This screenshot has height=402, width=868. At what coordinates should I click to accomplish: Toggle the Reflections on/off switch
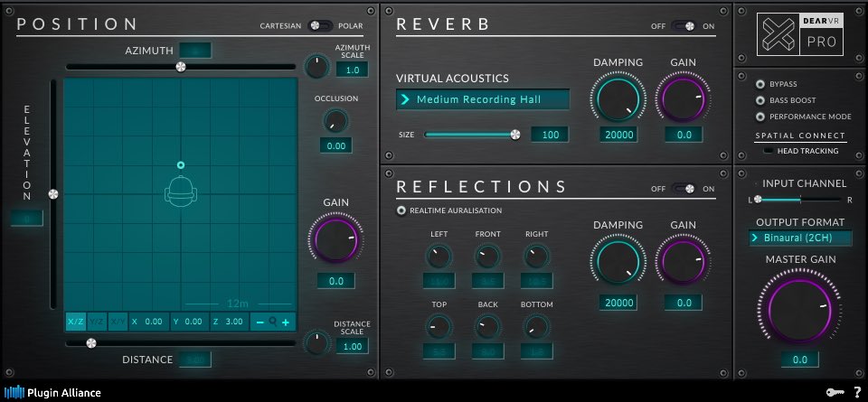684,189
